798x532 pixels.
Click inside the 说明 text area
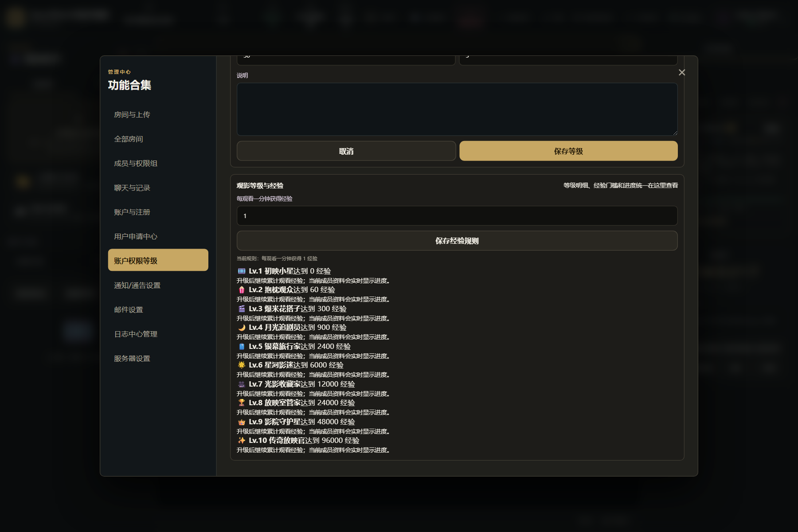[457, 110]
